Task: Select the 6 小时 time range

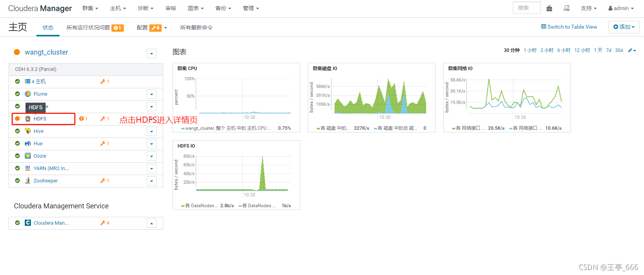Action: pos(564,50)
